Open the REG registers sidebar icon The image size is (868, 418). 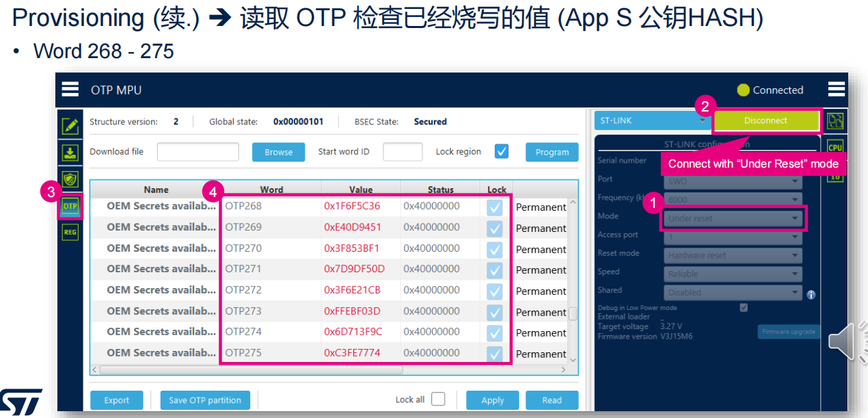pos(70,233)
